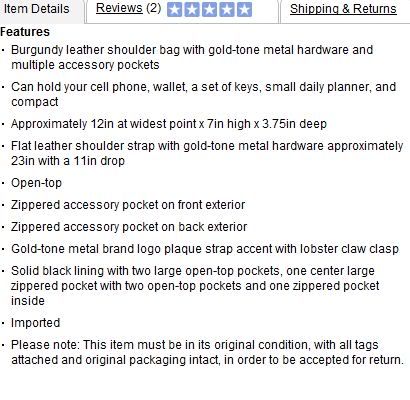Click the 'Please note' return policy text
This screenshot has width=410, height=400.
207,352
